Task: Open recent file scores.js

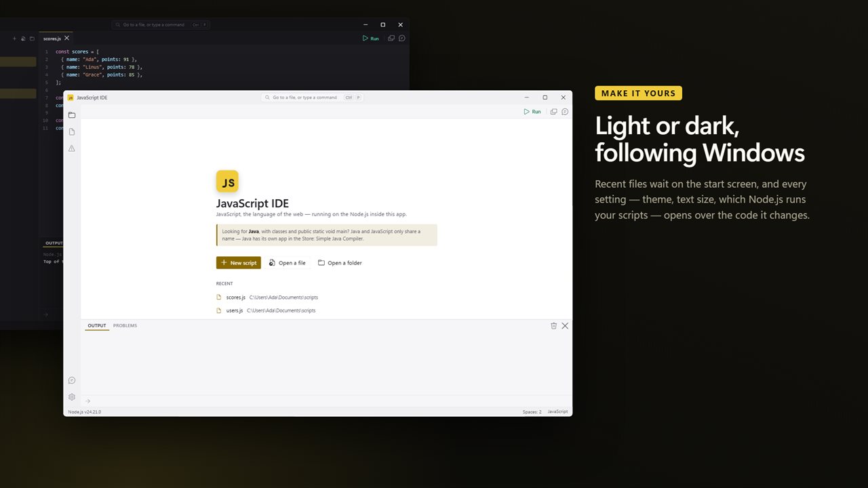Action: coord(267,298)
